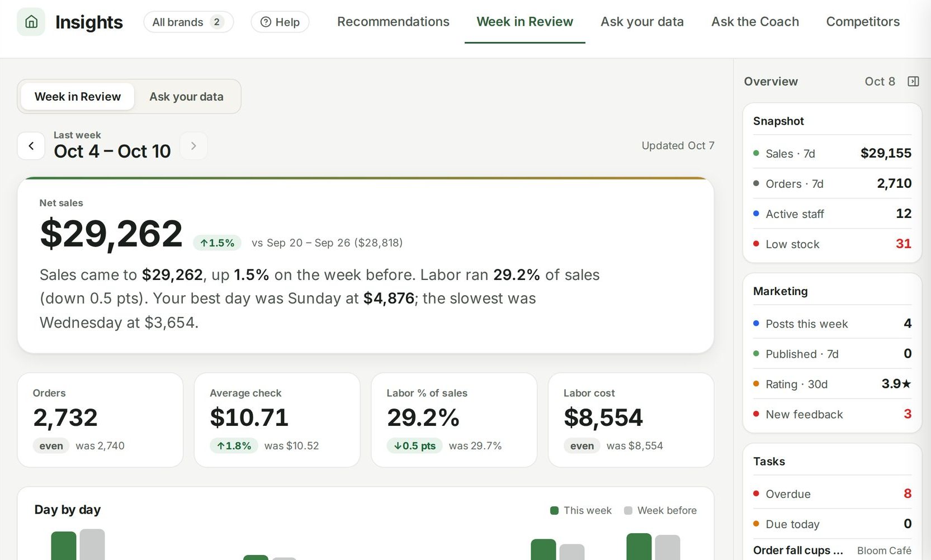
Task: Click the Sales · 7d snapshot row
Action: (x=832, y=153)
